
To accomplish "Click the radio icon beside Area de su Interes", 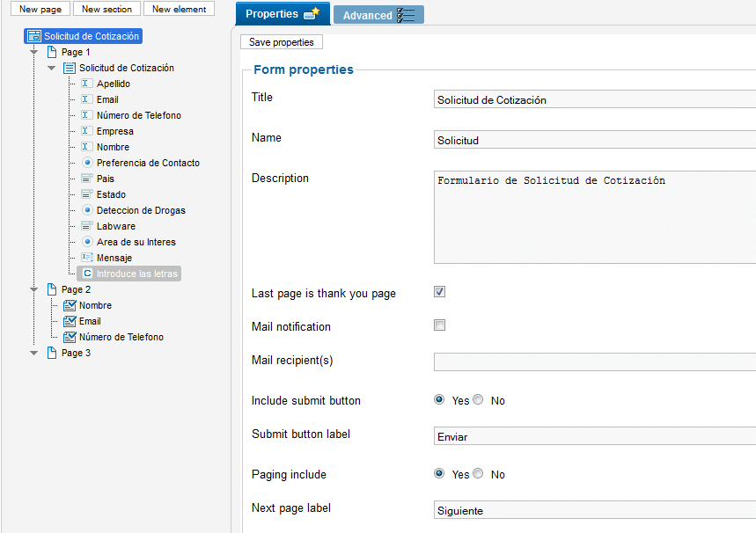I will (87, 242).
